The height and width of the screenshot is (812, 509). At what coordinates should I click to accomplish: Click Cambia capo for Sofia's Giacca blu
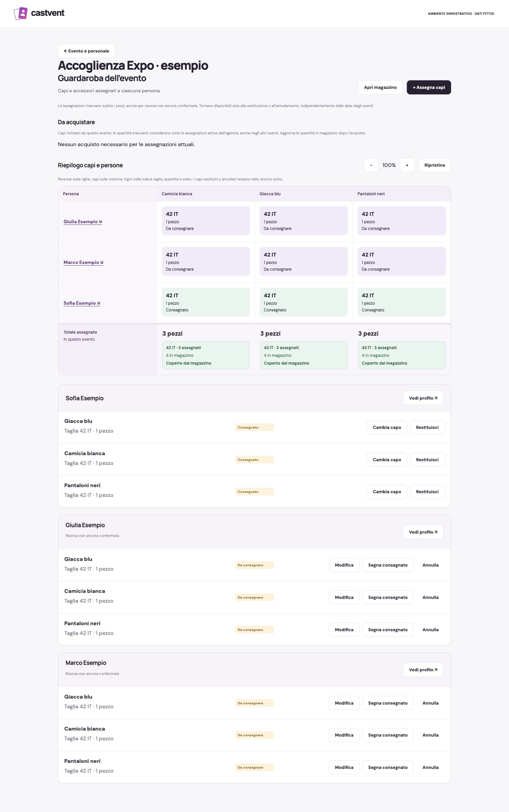(x=387, y=427)
